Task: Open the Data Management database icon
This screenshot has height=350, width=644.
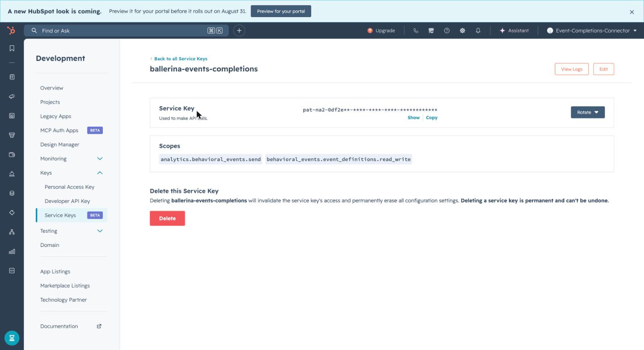Action: pos(12,193)
